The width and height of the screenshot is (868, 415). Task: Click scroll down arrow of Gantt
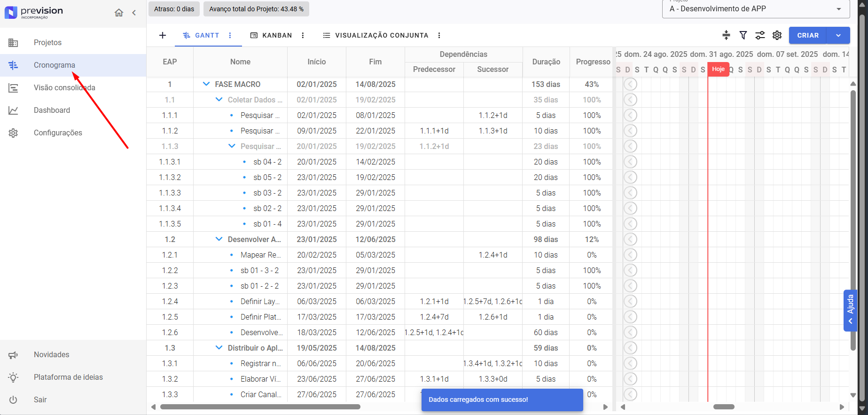853,395
